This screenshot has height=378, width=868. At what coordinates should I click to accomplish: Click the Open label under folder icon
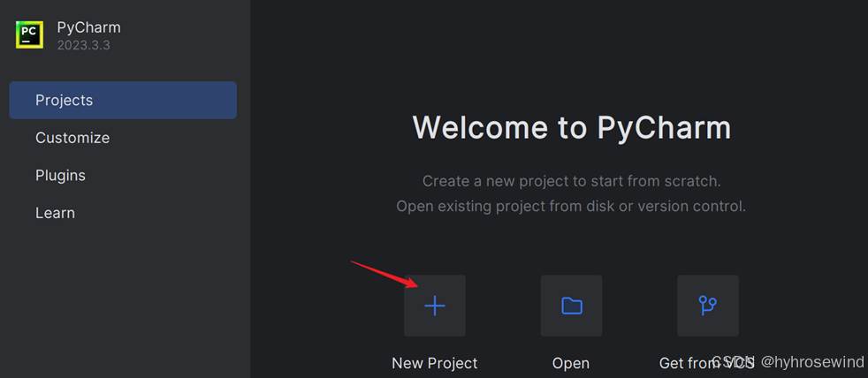pyautogui.click(x=571, y=364)
